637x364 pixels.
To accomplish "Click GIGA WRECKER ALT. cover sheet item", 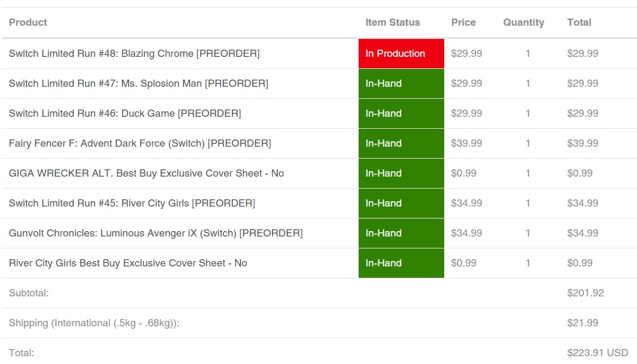I will coord(146,174).
